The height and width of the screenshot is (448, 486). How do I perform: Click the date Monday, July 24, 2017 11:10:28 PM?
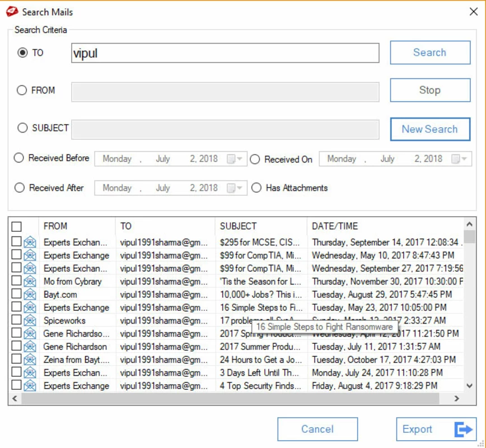377,372
